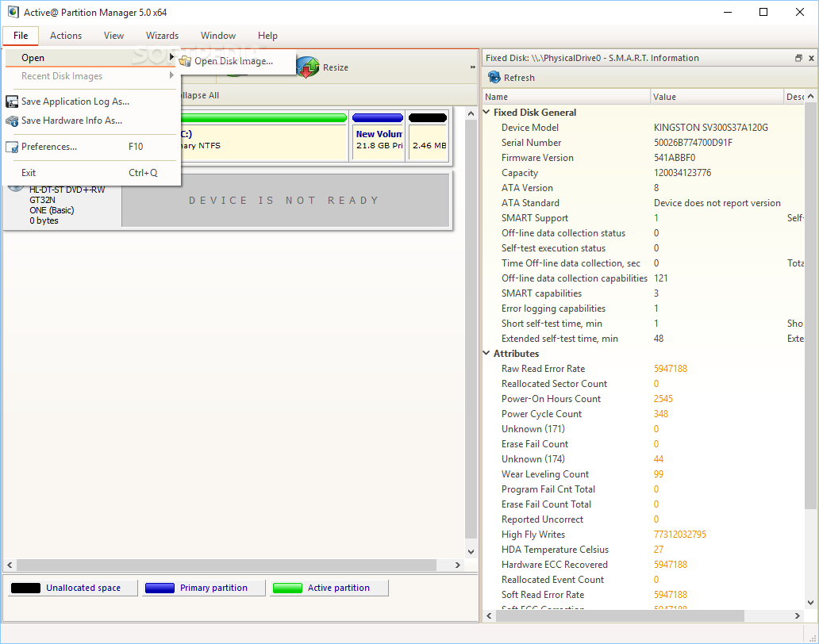Screen dimensions: 819x644
Task: Choose Exit from File menu
Action: [x=91, y=173]
